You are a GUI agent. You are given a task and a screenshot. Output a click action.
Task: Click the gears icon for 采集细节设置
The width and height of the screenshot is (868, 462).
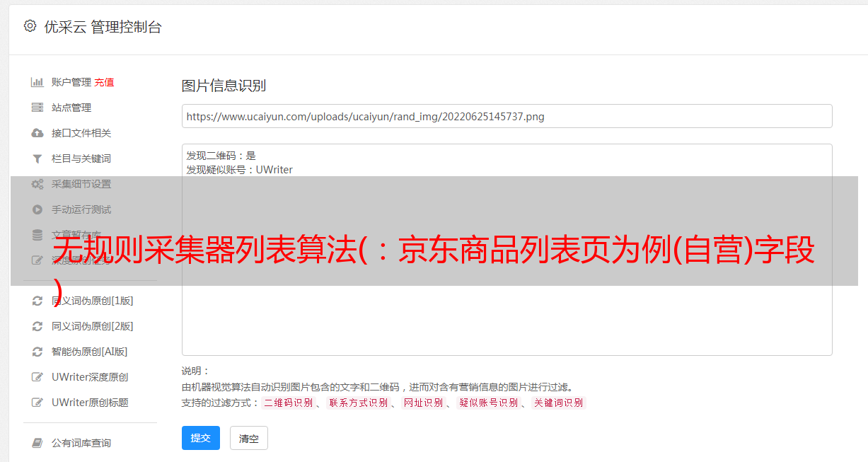coord(37,184)
